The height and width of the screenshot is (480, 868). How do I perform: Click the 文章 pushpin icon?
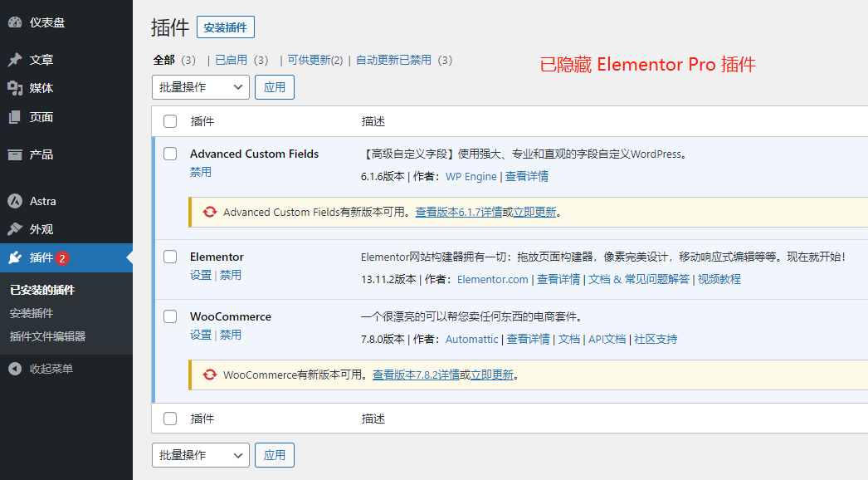pyautogui.click(x=15, y=59)
